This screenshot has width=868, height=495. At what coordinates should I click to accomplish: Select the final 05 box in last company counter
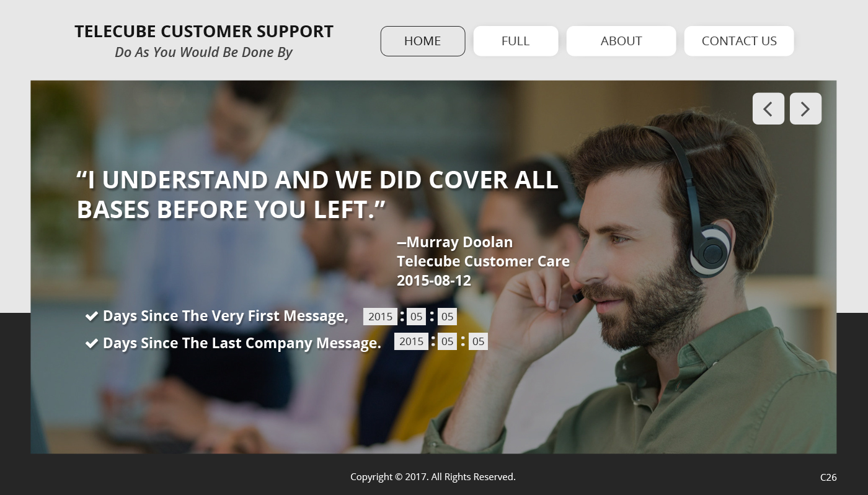478,341
